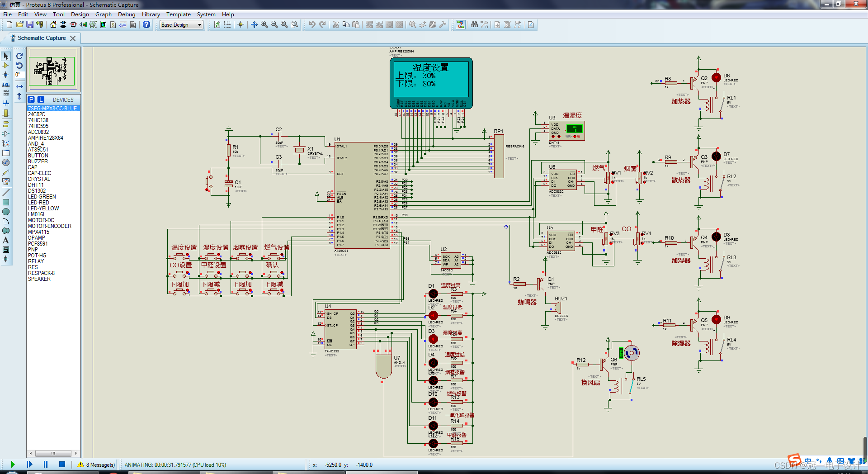This screenshot has width=868, height=474.
Task: Close the Schematic Capture tab
Action: click(73, 38)
